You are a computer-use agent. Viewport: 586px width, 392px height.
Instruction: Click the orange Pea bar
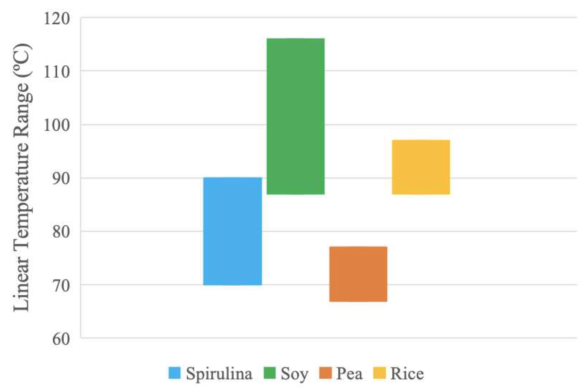tap(358, 274)
